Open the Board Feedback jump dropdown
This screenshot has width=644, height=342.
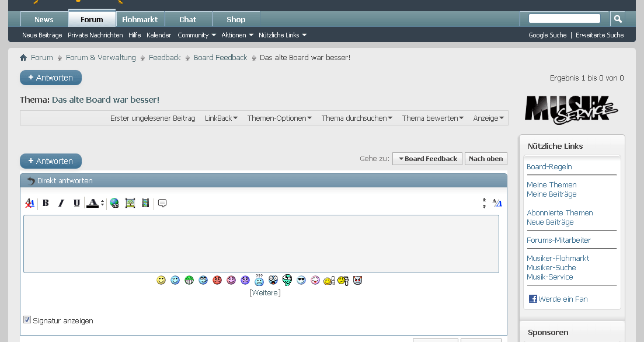point(427,159)
